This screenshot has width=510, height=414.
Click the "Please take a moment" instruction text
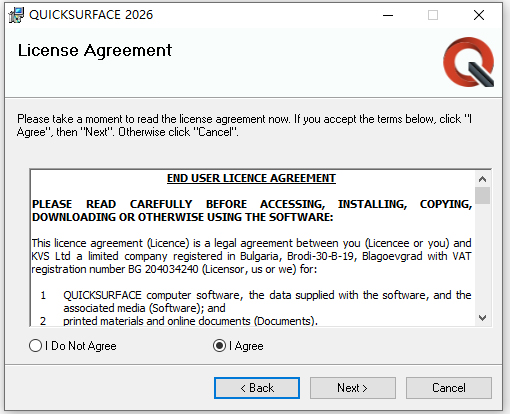pos(244,125)
